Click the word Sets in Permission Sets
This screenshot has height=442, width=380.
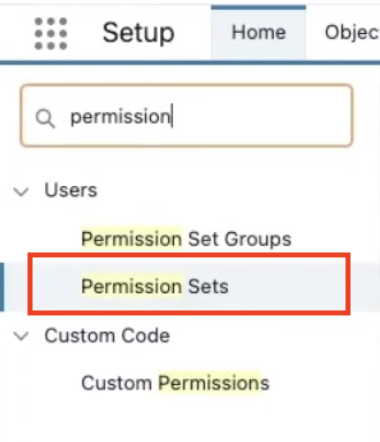point(208,287)
